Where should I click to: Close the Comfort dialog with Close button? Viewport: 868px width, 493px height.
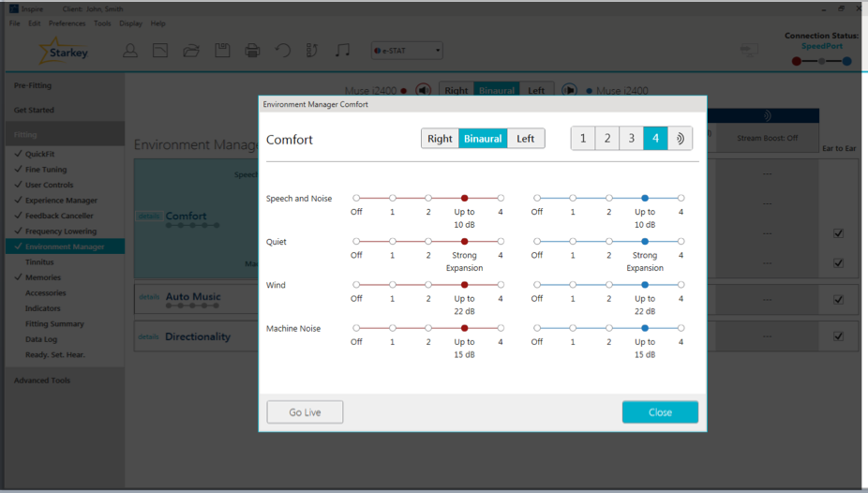click(660, 412)
